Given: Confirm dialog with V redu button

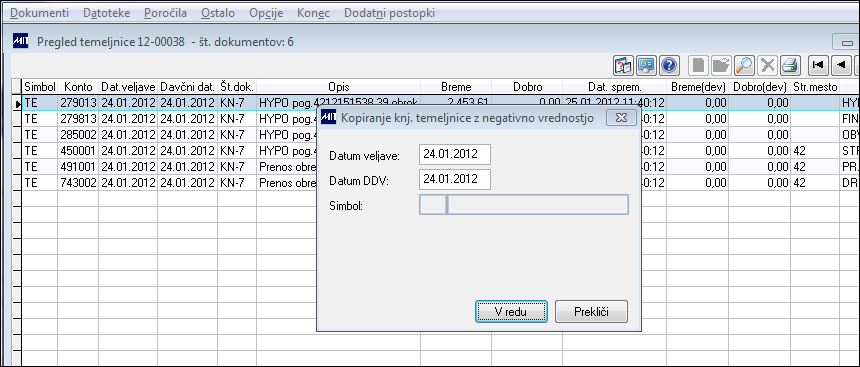Looking at the screenshot, I should (511, 312).
